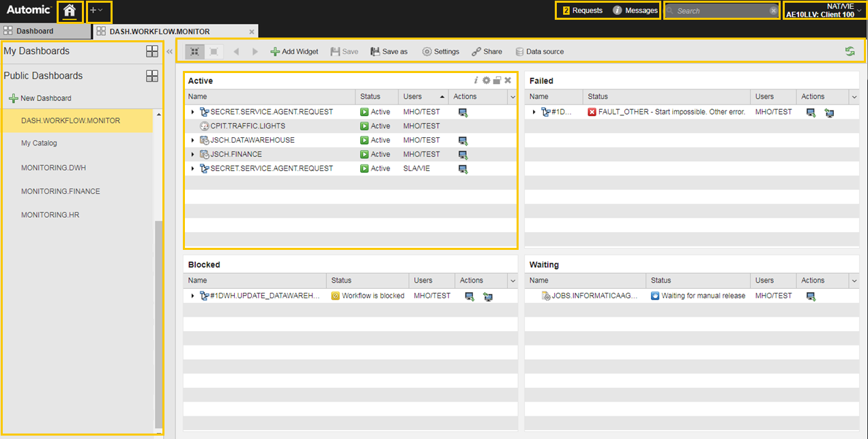Image resolution: width=868 pixels, height=439 pixels.
Task: Click the My Dashboards grid icon
Action: click(152, 51)
